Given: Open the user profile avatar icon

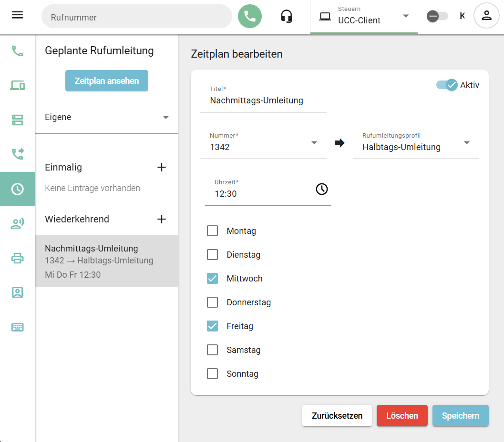Looking at the screenshot, I should coord(486,16).
